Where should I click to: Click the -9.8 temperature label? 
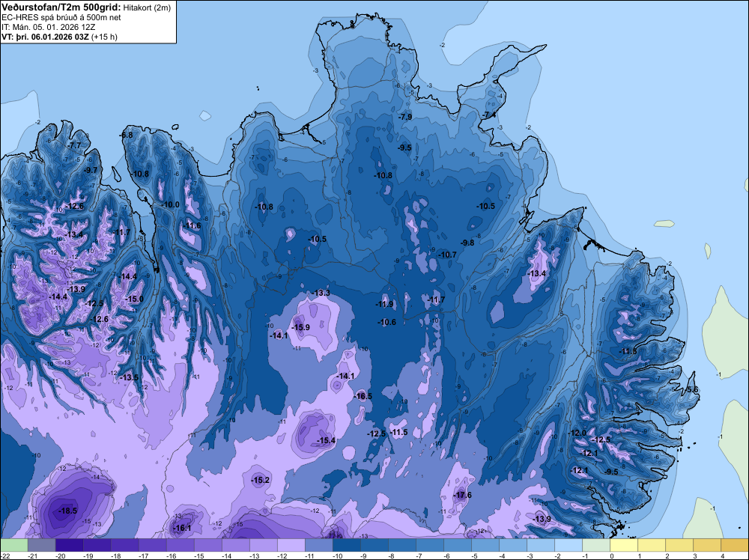click(467, 243)
